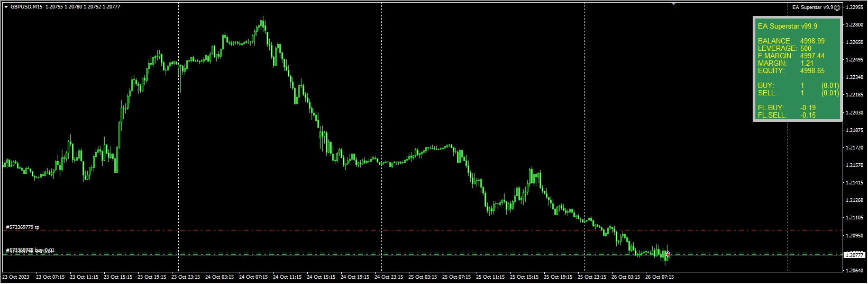The height and width of the screenshot is (284, 868).
Task: Click time axis label 25 Oct 07:15
Action: point(456,277)
